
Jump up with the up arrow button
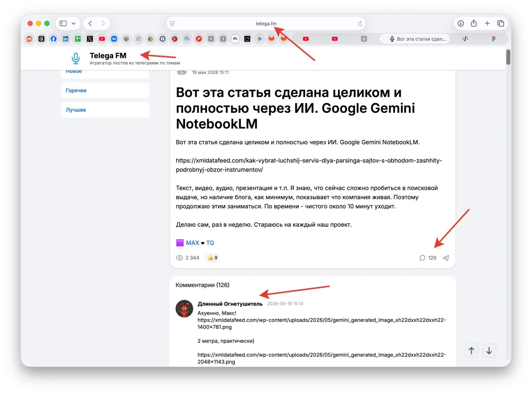coord(471,351)
